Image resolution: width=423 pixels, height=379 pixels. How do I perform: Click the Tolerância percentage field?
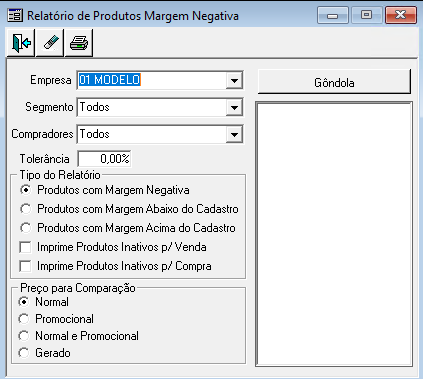coord(104,159)
